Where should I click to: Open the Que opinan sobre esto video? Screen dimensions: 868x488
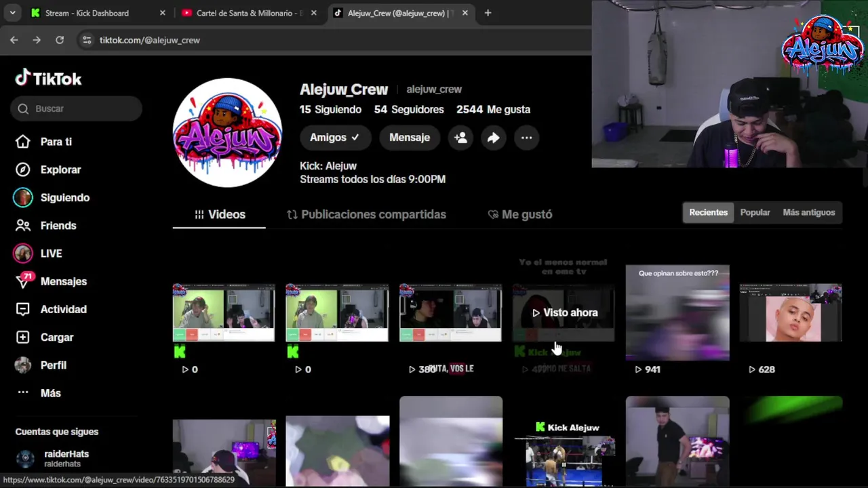pos(677,312)
